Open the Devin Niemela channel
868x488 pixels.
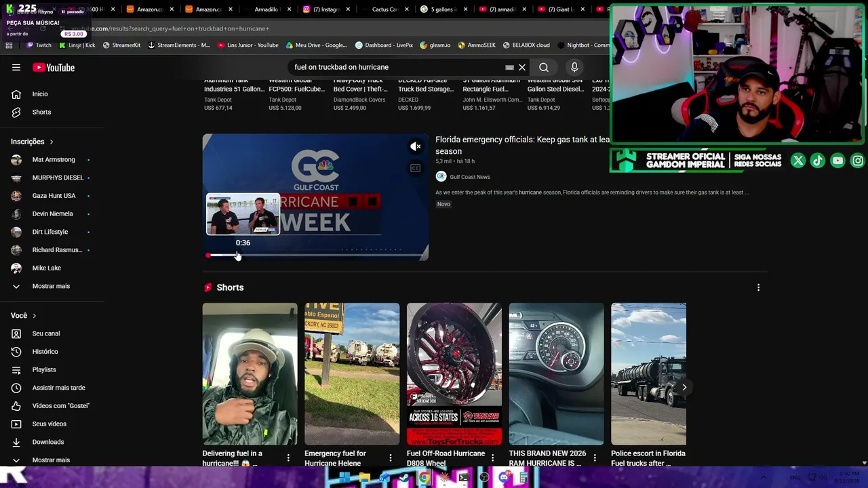[52, 214]
